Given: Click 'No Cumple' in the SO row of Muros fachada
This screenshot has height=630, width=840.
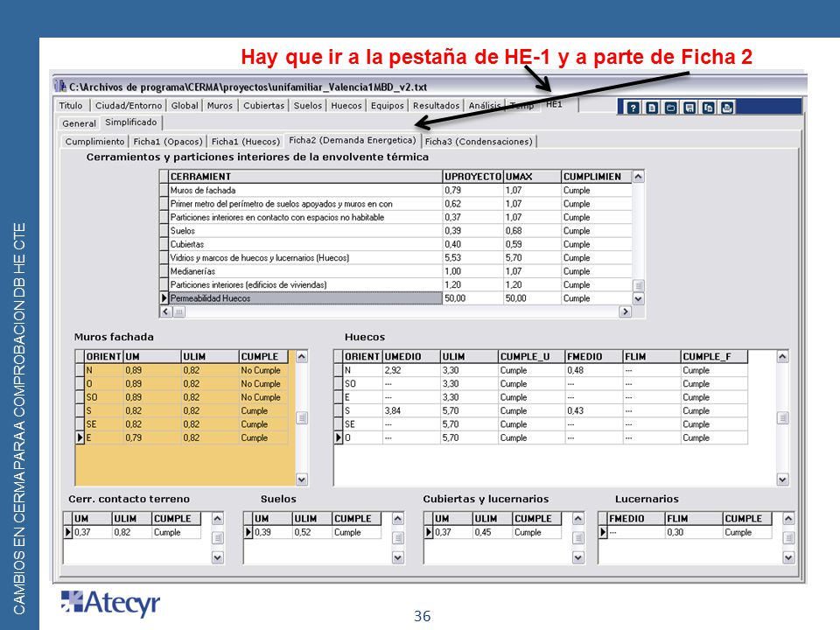Looking at the screenshot, I should pyautogui.click(x=261, y=397).
